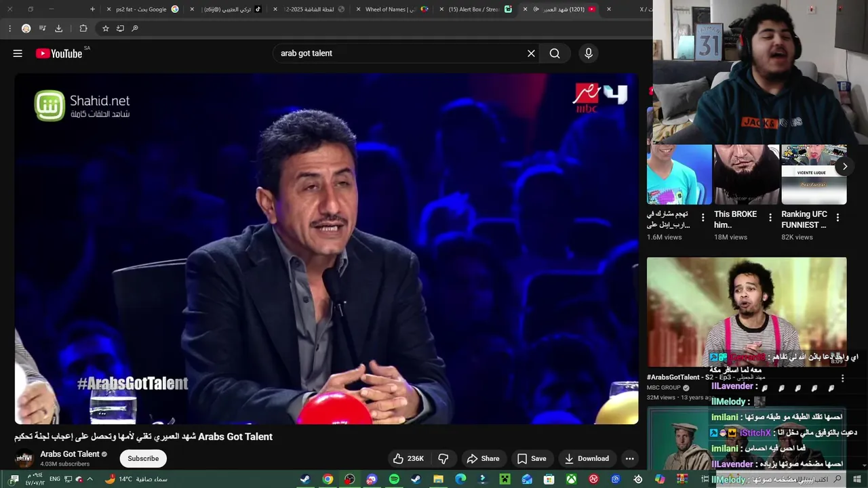Image resolution: width=868 pixels, height=488 pixels.
Task: Open options for #ArabsGotTalent S2 Ep3 video
Action: tap(842, 379)
